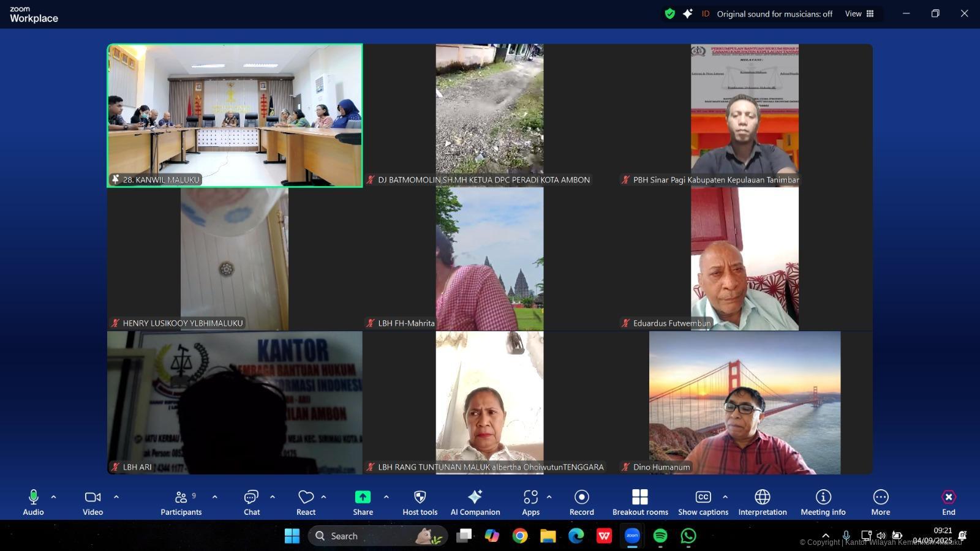This screenshot has width=980, height=551.
Task: Open the View layout menu
Action: click(859, 13)
